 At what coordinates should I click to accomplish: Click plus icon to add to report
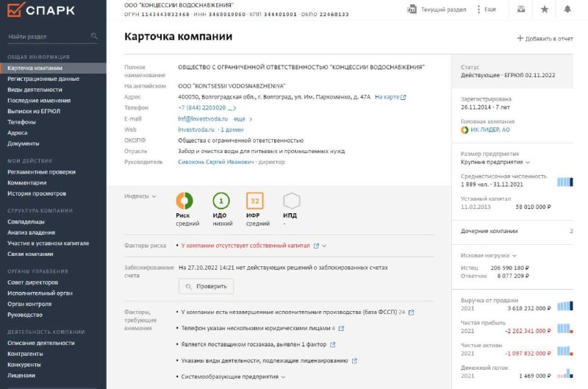coord(520,38)
